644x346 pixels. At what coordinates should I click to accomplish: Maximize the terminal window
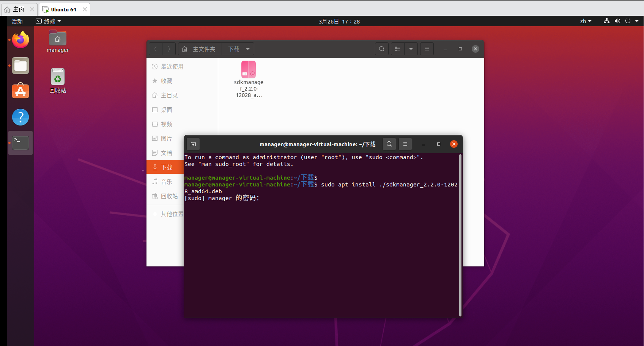point(439,144)
